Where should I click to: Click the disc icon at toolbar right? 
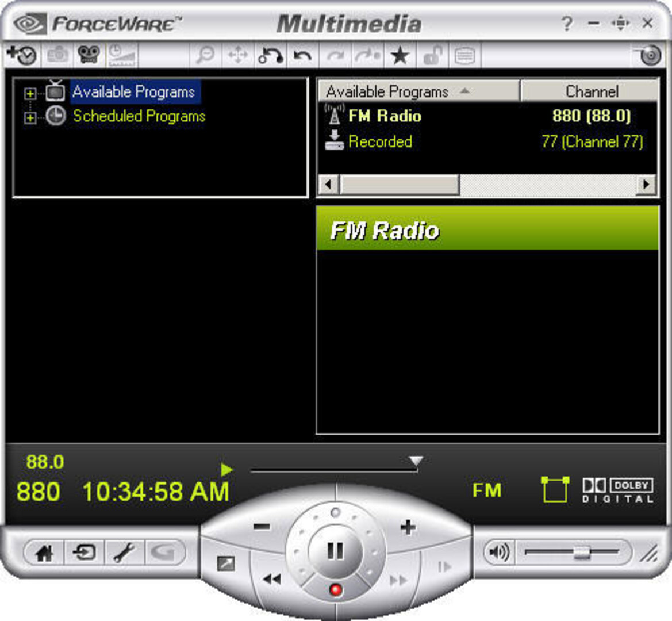pyautogui.click(x=650, y=55)
